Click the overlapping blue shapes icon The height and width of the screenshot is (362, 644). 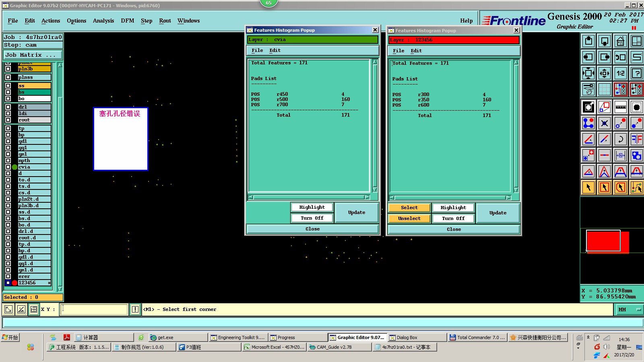pos(637,155)
